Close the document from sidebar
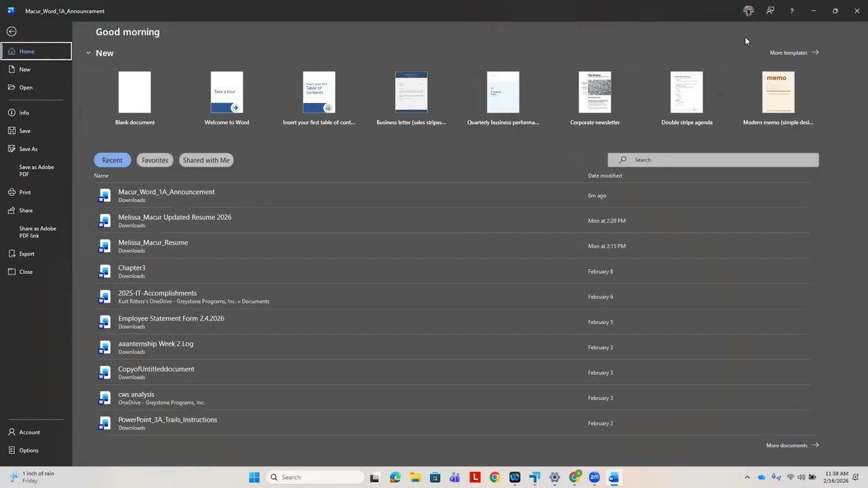The image size is (868, 488). pos(37,272)
